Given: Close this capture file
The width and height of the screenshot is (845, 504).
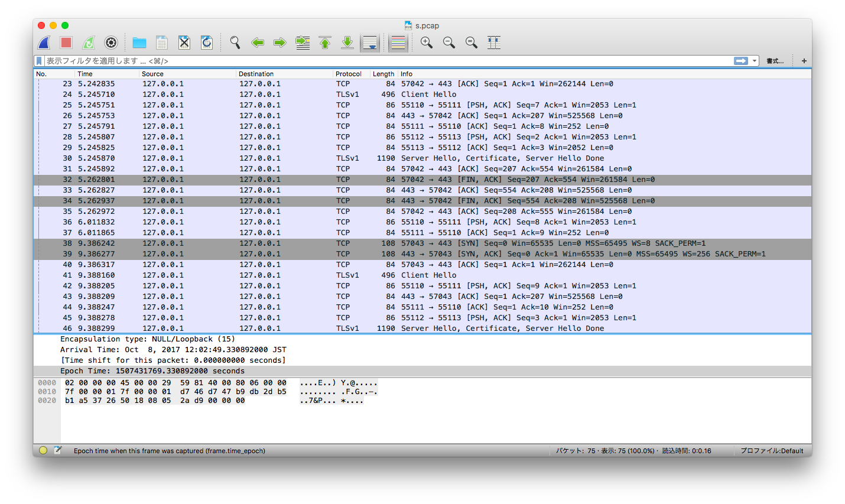Looking at the screenshot, I should (184, 43).
